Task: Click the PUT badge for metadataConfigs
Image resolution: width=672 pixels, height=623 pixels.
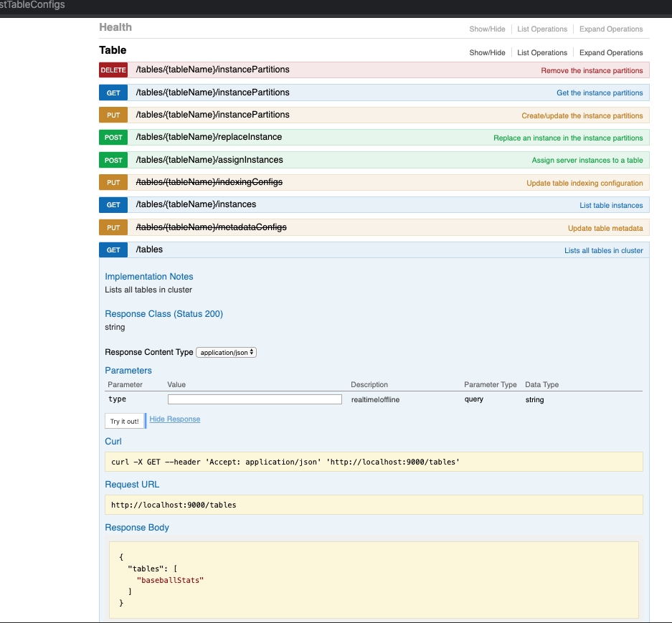Action: 113,228
